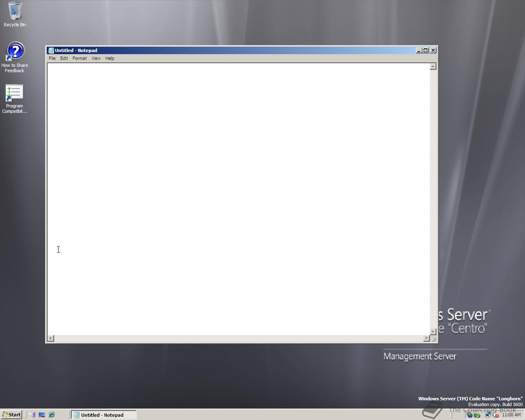Screen dimensions: 525x420
Task: Click the muted volume tray icon
Action: coord(495,415)
